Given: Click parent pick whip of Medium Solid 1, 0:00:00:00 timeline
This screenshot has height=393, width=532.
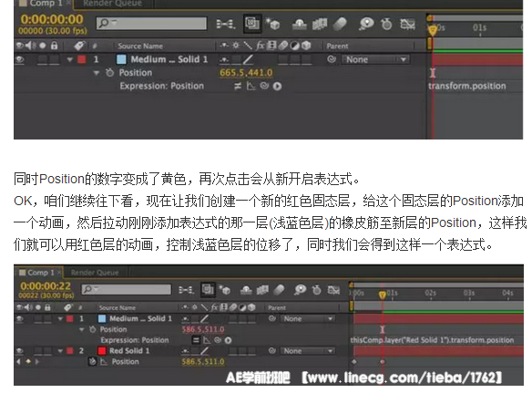Looking at the screenshot, I should (x=332, y=59).
